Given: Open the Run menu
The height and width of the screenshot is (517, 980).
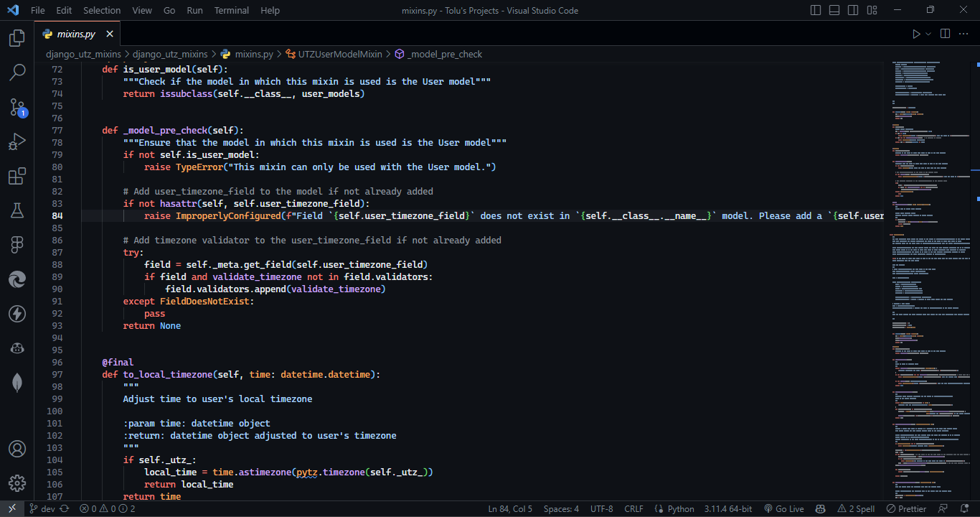Looking at the screenshot, I should coord(194,11).
